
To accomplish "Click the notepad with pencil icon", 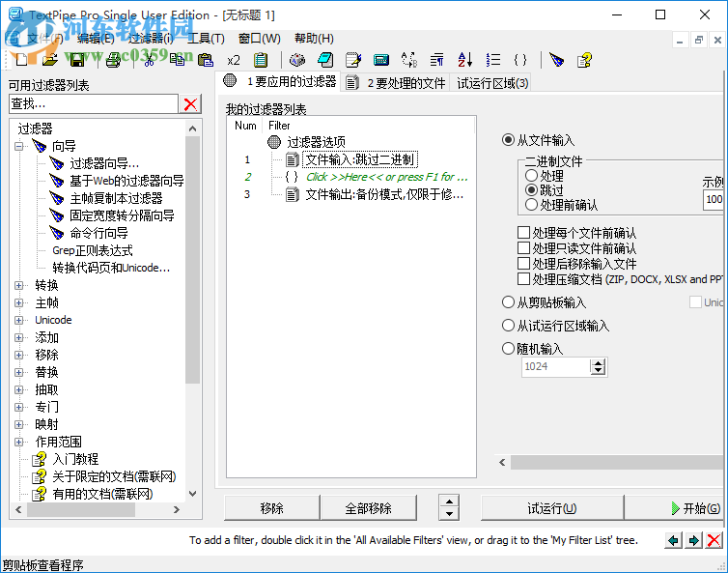I will click(x=353, y=60).
